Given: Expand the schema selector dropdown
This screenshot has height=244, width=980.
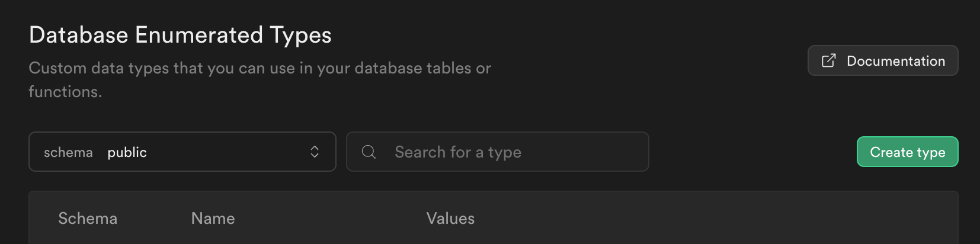Looking at the screenshot, I should click(182, 152).
